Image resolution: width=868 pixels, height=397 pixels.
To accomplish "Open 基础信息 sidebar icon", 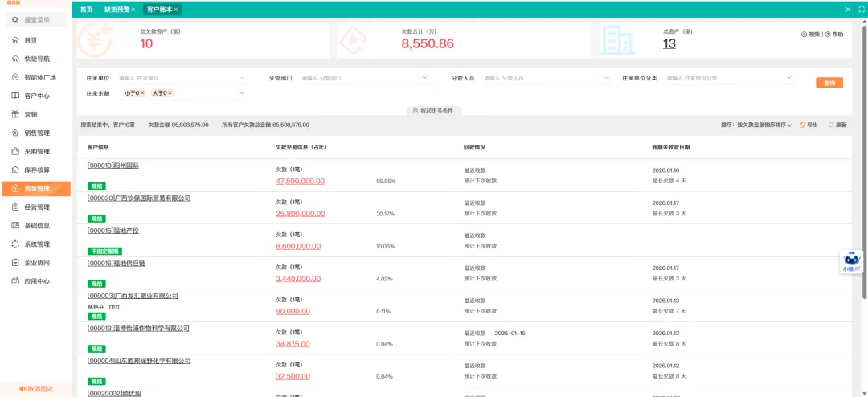I will pos(15,225).
